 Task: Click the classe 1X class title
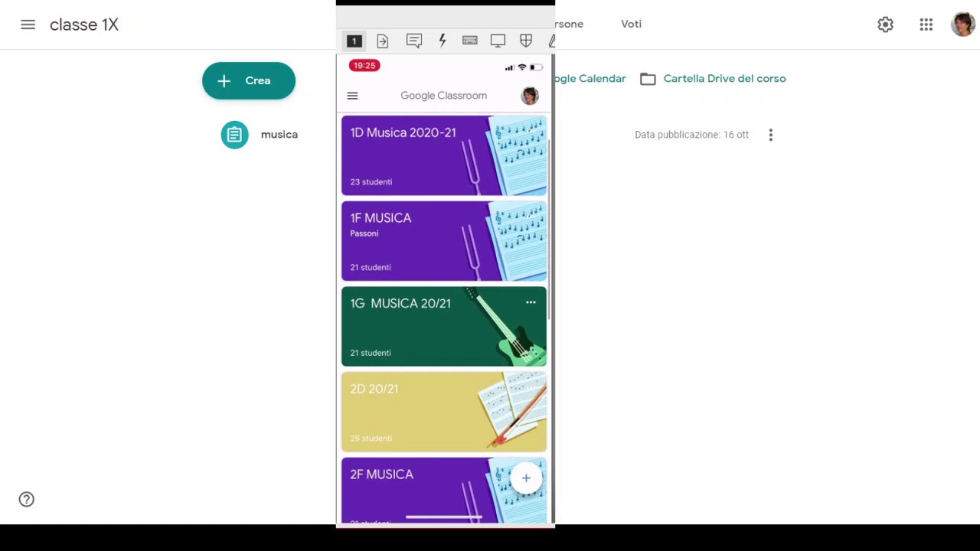(x=84, y=24)
